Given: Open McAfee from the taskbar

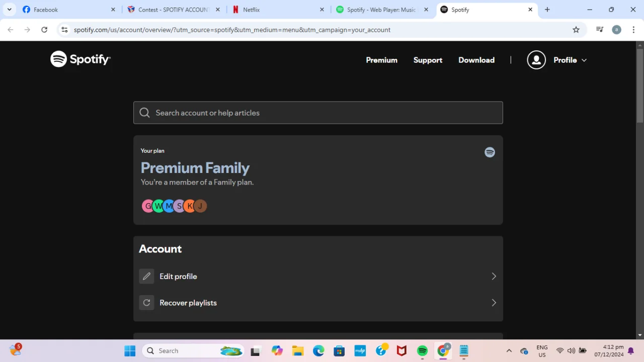Looking at the screenshot, I should point(401,351).
